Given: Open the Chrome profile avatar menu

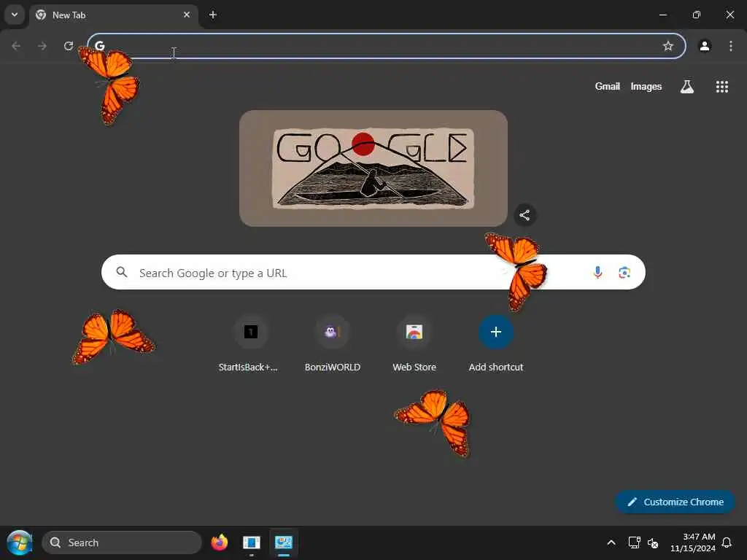Looking at the screenshot, I should click(x=705, y=46).
